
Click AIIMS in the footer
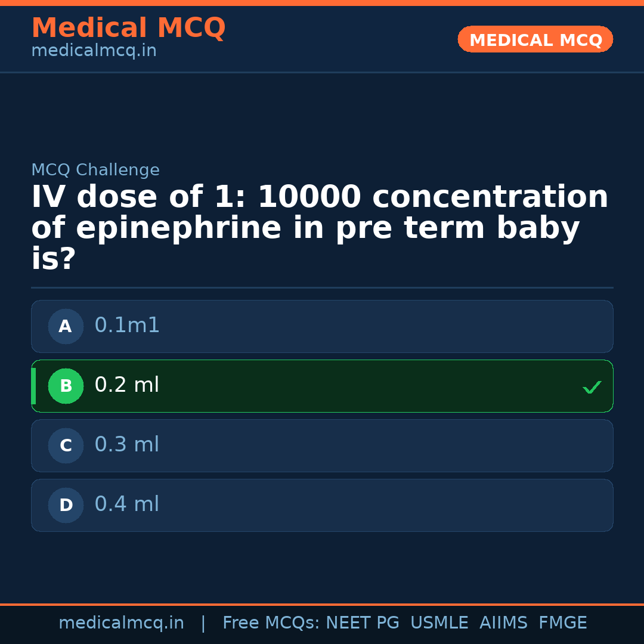[x=503, y=623]
